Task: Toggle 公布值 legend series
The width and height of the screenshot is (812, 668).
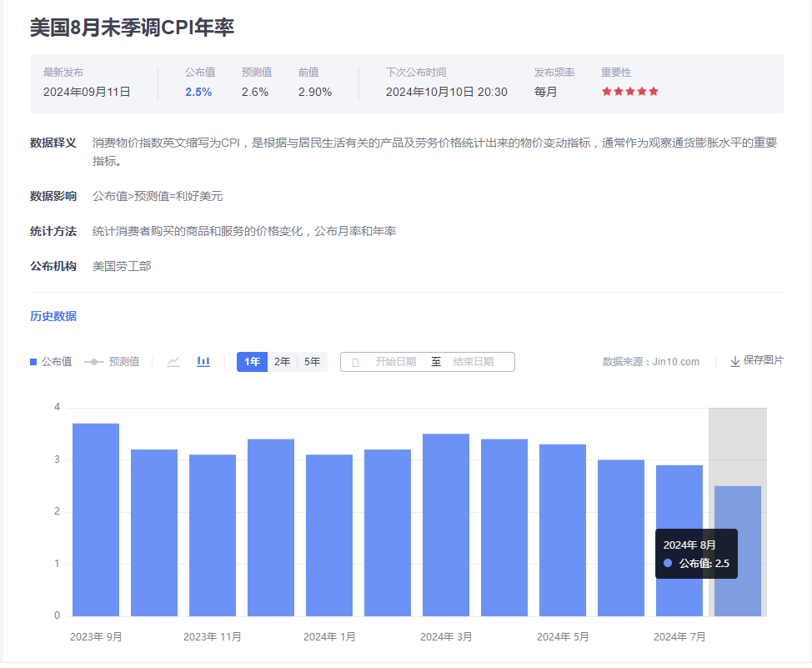Action: (51, 362)
